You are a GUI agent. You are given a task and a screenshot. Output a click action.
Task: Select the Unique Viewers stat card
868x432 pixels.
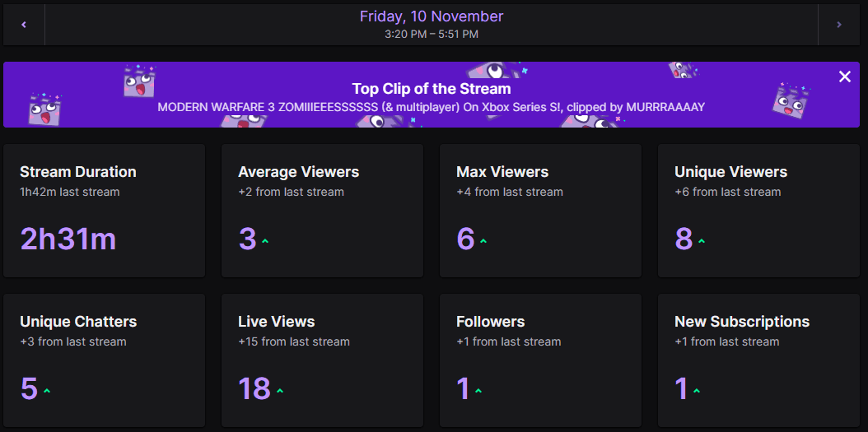(x=758, y=211)
